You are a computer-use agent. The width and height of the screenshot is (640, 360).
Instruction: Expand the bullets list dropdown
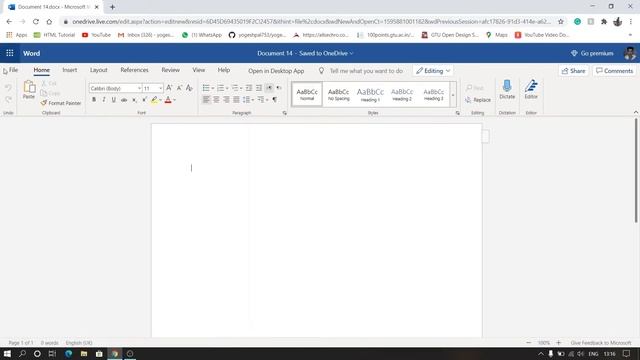pyautogui.click(x=213, y=88)
